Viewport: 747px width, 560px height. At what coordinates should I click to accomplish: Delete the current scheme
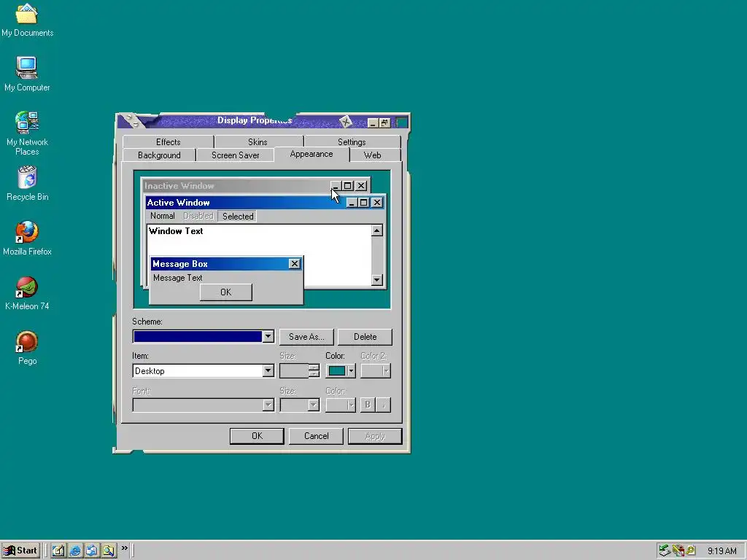click(365, 337)
